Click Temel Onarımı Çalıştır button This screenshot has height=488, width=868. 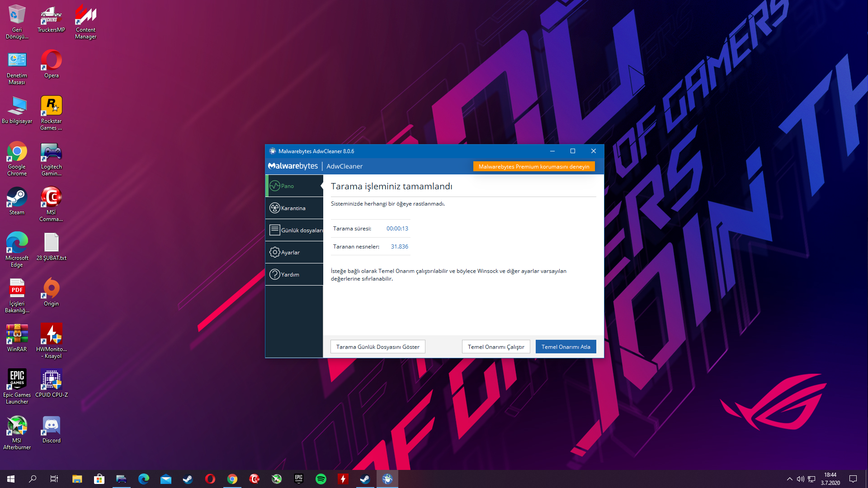[x=495, y=347]
